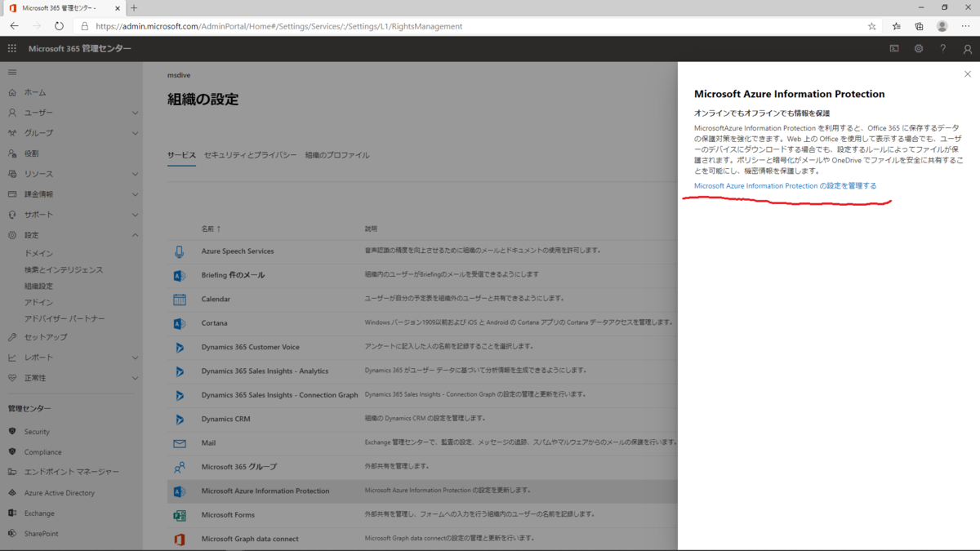This screenshot has height=551, width=980.
Task: Collapse the navigation hamburger menu
Action: coord(11,73)
